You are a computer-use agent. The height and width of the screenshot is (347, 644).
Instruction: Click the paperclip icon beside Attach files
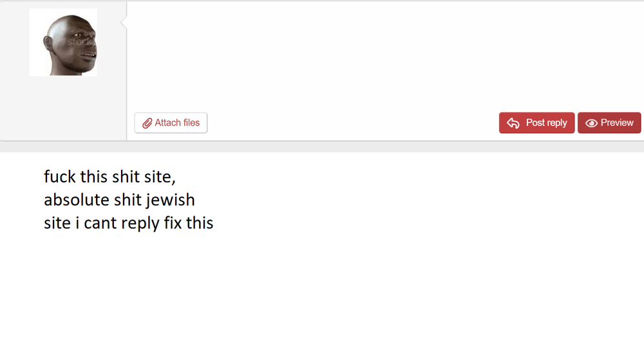pos(147,123)
